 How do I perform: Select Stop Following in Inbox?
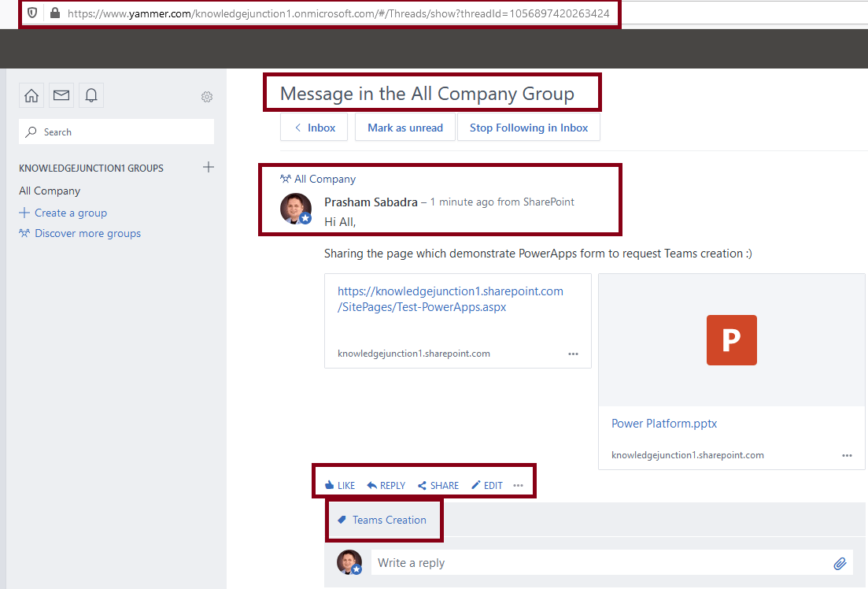point(529,127)
